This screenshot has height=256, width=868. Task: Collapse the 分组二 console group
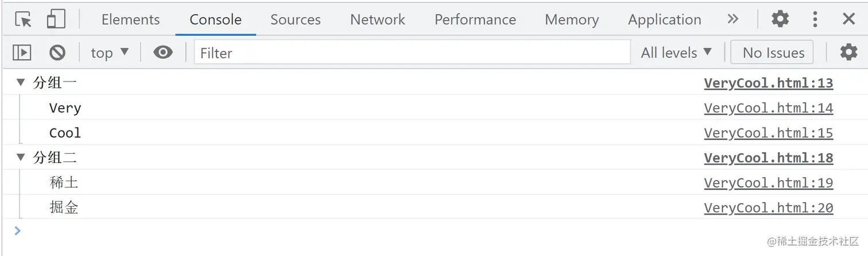tap(21, 157)
